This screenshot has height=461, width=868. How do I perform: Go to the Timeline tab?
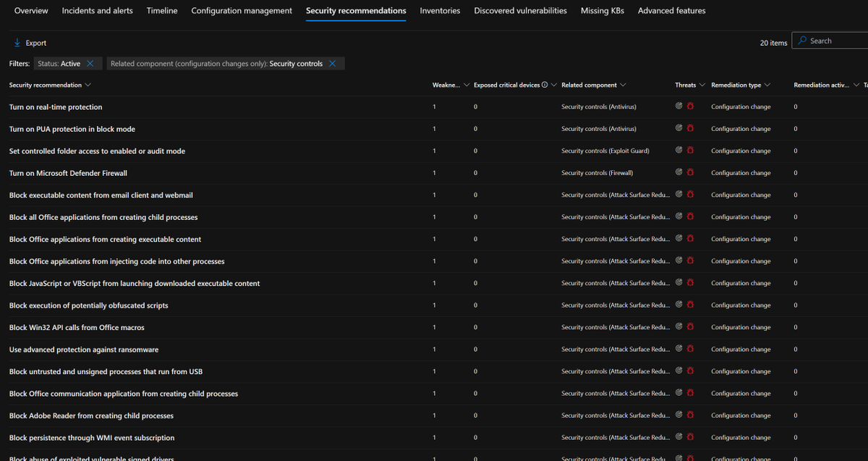(162, 11)
